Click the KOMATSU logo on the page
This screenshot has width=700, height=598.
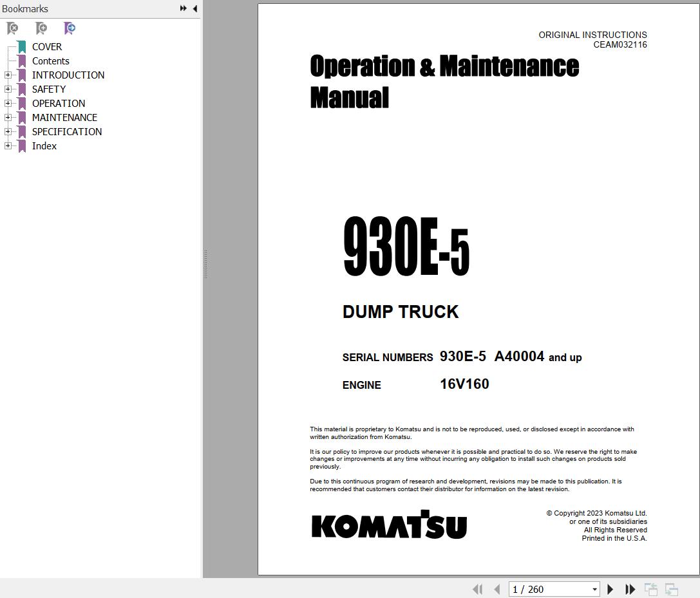click(x=389, y=525)
